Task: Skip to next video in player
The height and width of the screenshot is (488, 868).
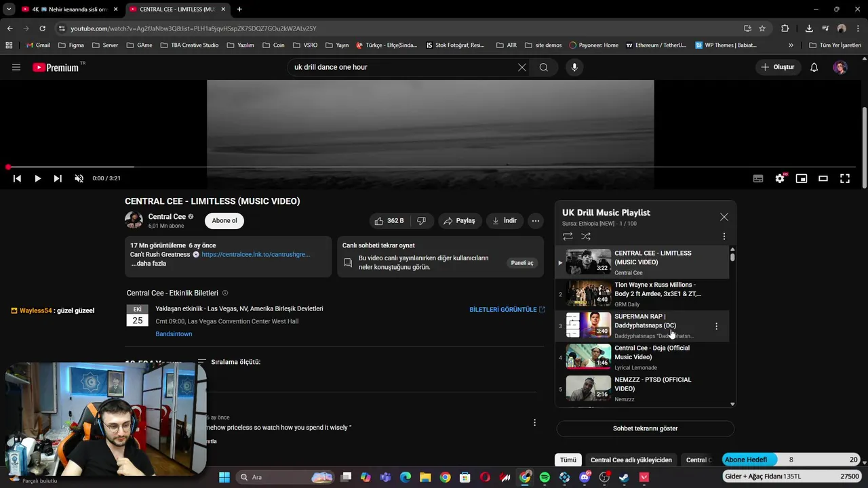Action: click(x=58, y=178)
